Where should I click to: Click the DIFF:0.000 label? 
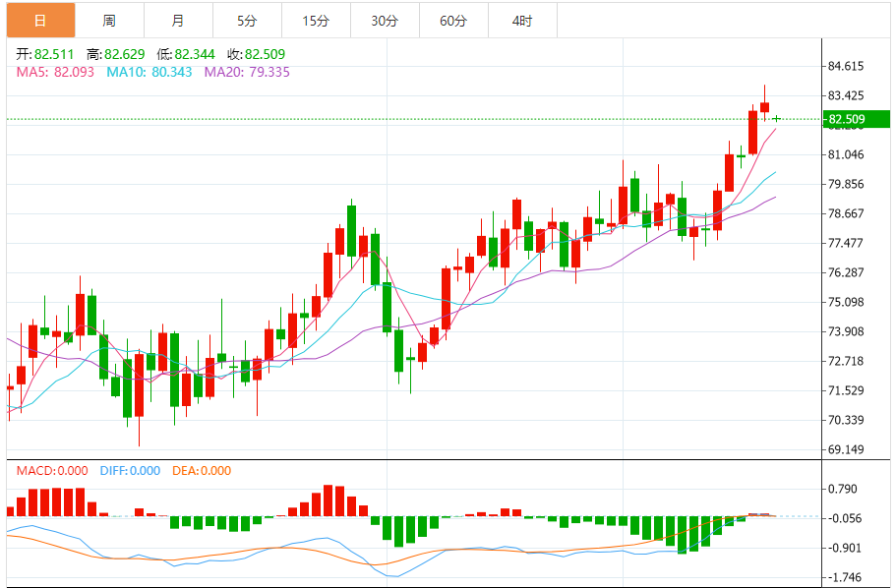pyautogui.click(x=130, y=471)
